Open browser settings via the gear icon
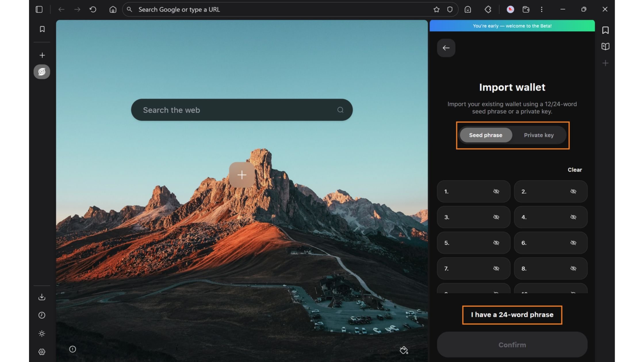 (42, 352)
